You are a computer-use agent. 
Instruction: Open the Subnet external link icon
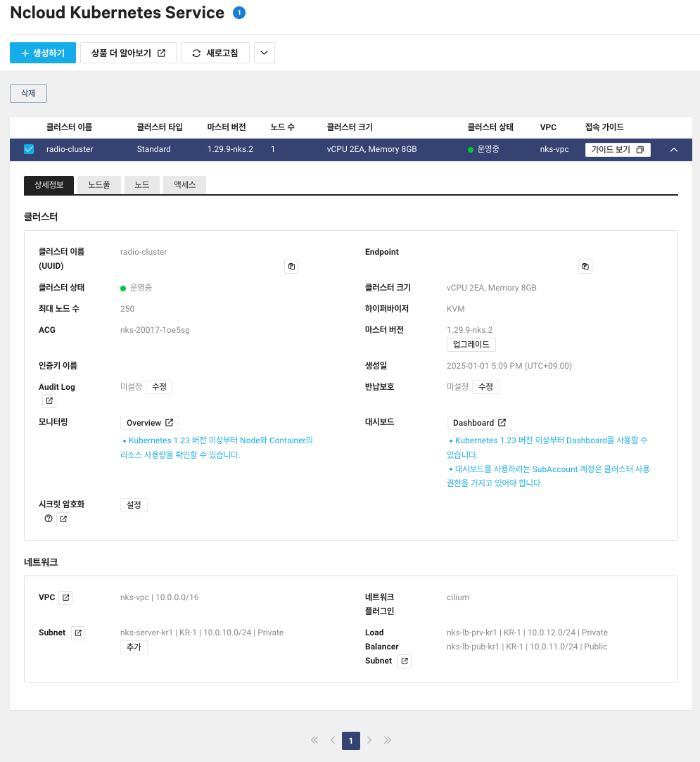[78, 633]
